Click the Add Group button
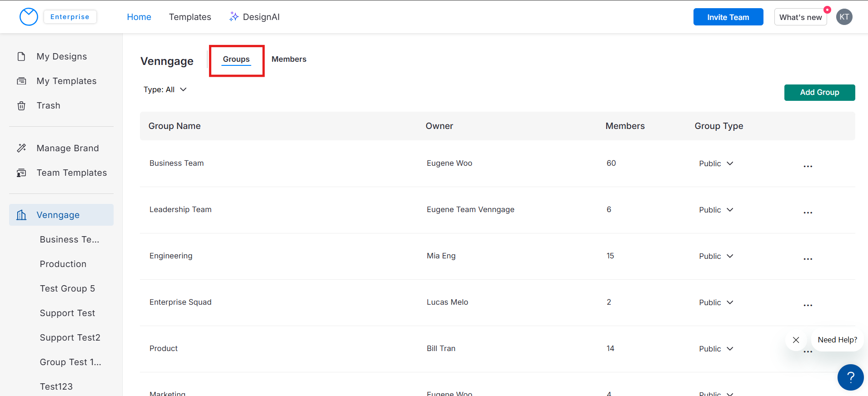Screen dimensions: 868x396 (819, 92)
